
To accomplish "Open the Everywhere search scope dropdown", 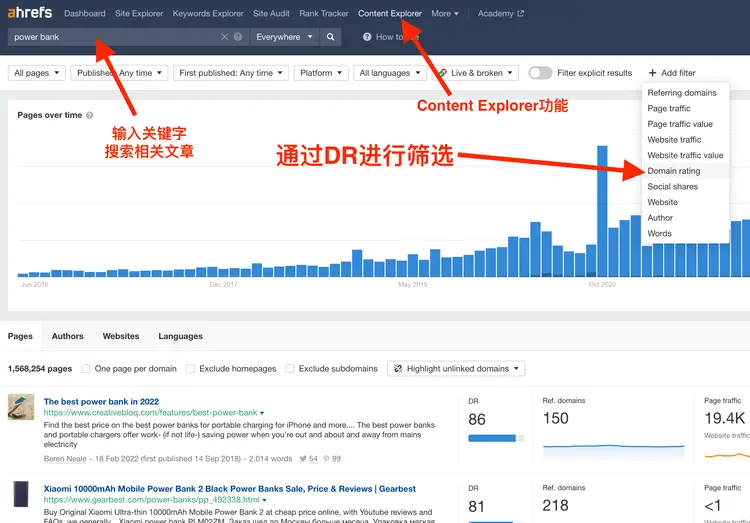I will [283, 37].
